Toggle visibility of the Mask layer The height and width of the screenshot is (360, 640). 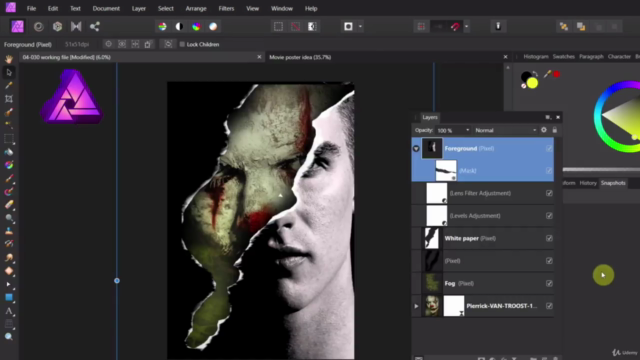549,171
